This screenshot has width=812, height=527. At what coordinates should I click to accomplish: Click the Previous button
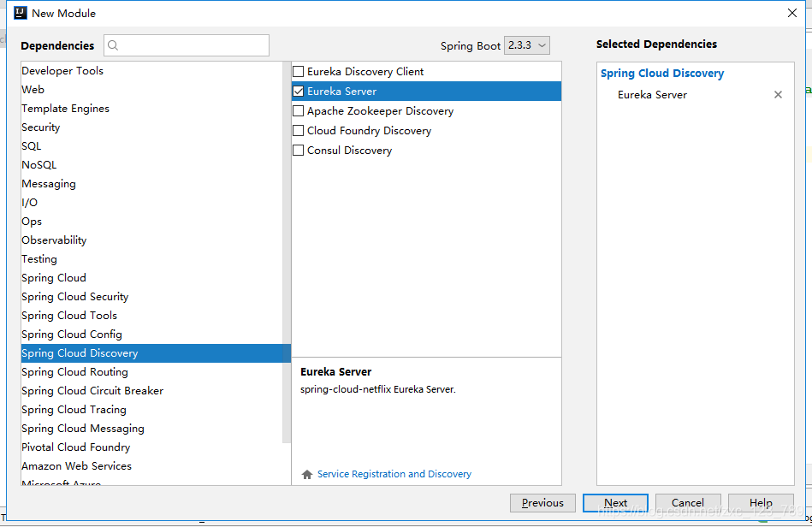click(542, 503)
